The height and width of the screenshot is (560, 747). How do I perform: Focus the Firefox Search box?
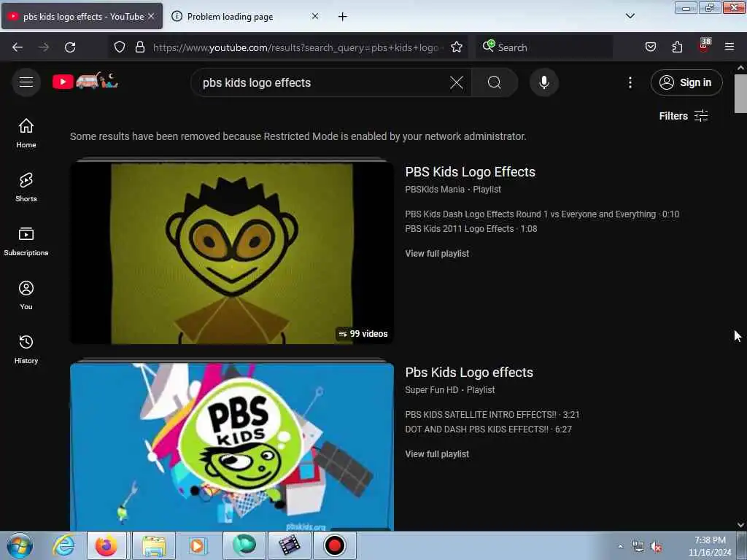click(x=544, y=47)
